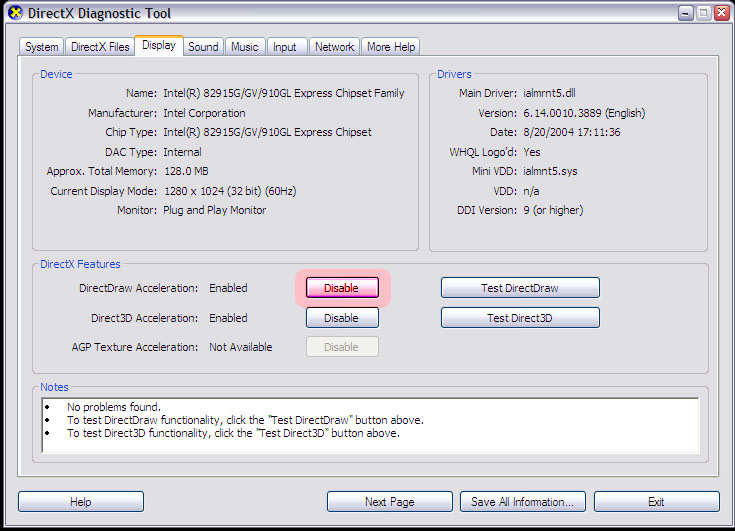This screenshot has width=735, height=531.
Task: Click the DirectX title bar icon
Action: (15, 14)
